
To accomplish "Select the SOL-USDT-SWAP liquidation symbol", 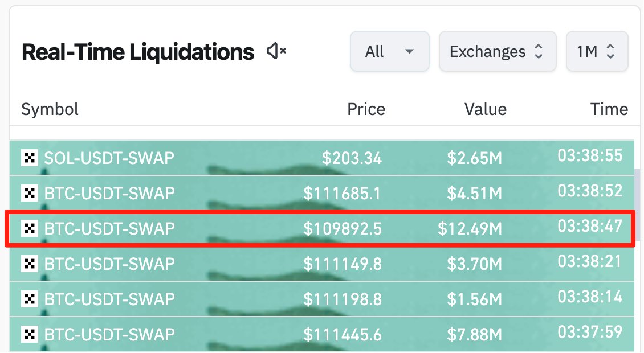I will pyautogui.click(x=109, y=158).
